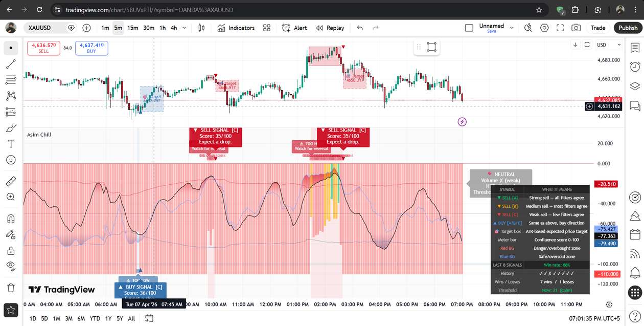
Task: Open the apps grid round button
Action: point(635,292)
